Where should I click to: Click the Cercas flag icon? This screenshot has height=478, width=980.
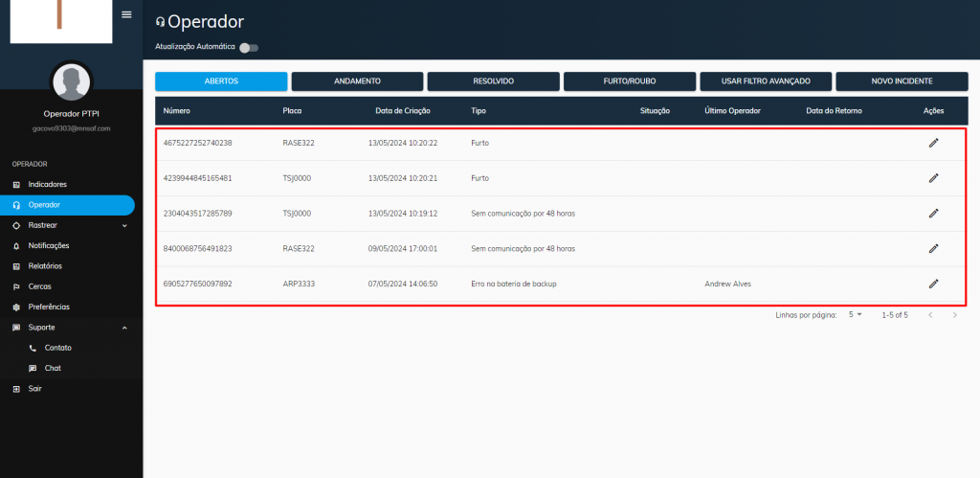click(16, 286)
